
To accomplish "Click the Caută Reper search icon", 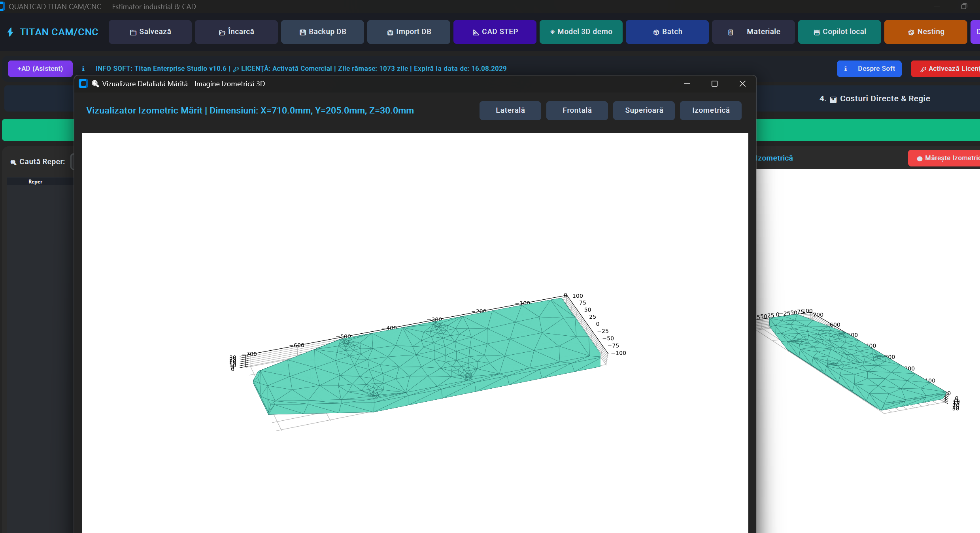I will [13, 162].
